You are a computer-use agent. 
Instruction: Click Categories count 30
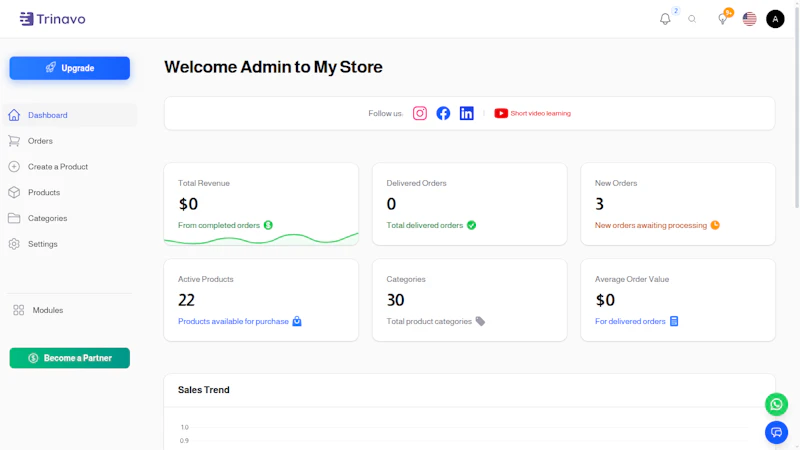pos(395,300)
